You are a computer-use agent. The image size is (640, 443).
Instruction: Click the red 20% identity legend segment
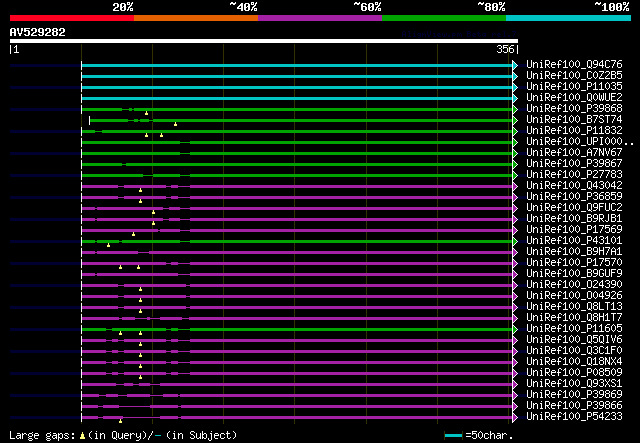(72, 18)
